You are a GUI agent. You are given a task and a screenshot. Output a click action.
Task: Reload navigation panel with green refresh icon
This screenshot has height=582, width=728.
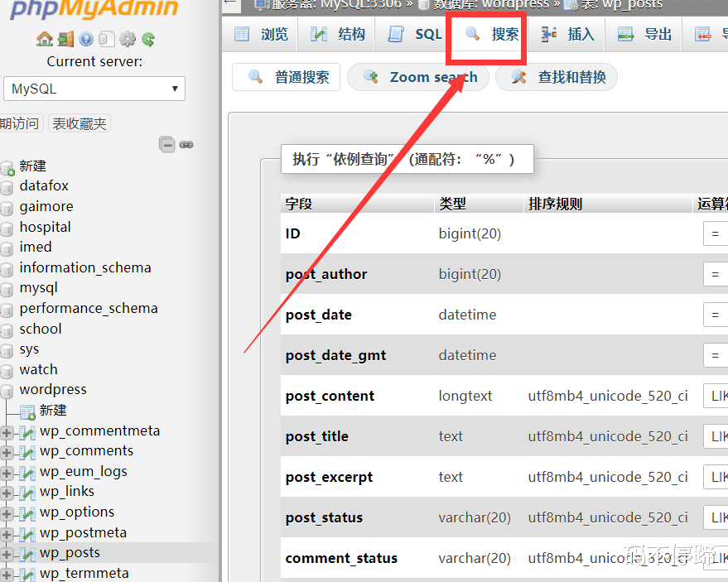point(148,39)
